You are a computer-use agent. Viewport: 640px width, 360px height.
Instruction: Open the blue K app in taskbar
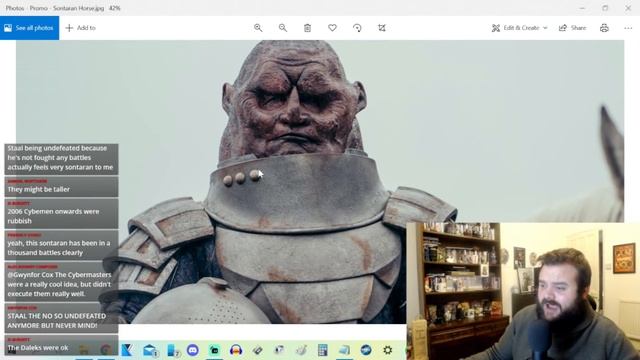coord(127,350)
